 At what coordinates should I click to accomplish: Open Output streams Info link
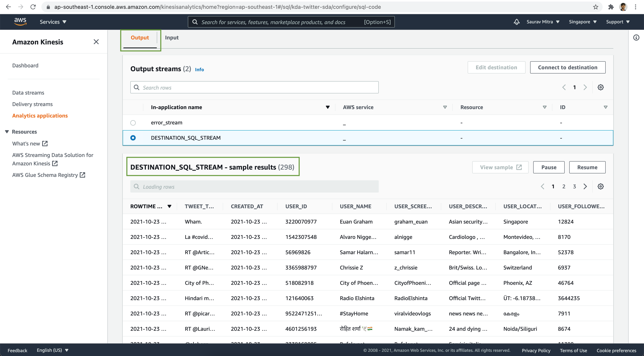tap(199, 70)
